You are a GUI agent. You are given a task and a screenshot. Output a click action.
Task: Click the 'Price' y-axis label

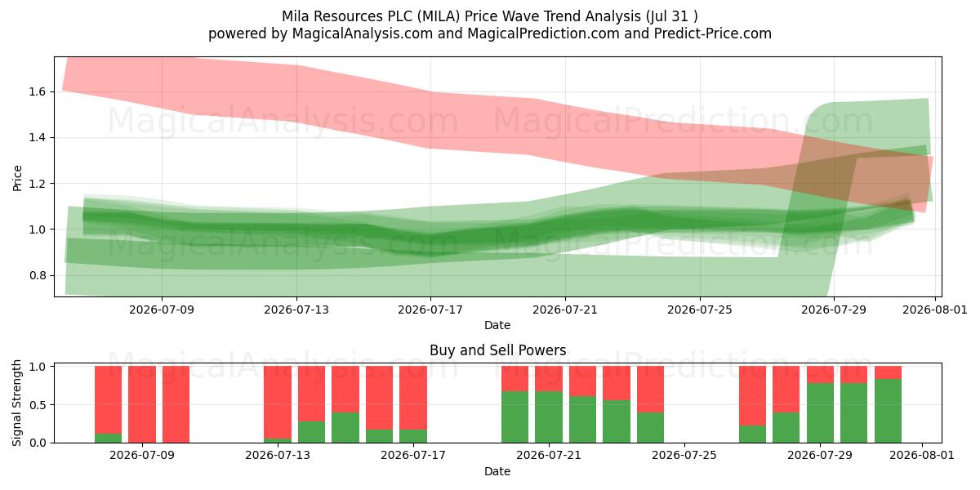pos(18,177)
